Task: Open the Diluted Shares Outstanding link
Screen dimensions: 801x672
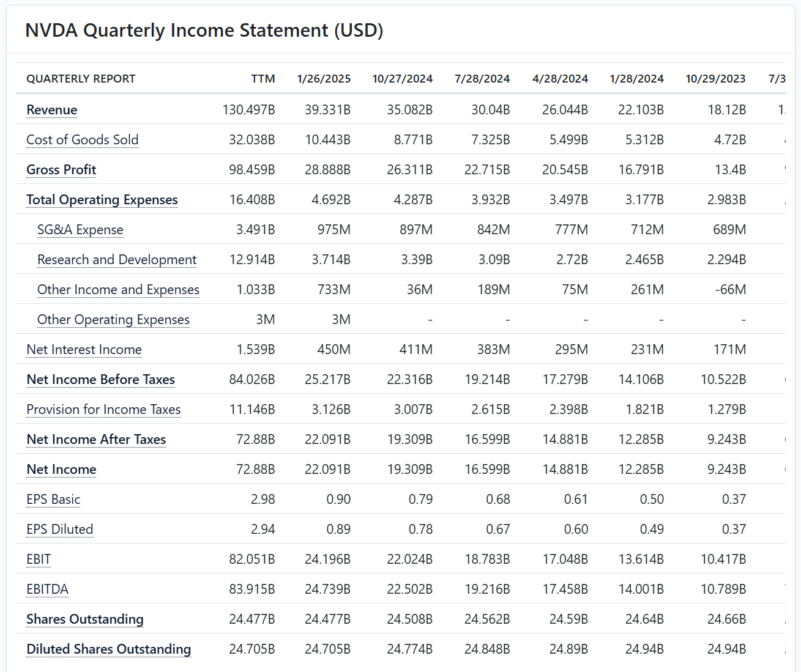Action: coord(109,649)
